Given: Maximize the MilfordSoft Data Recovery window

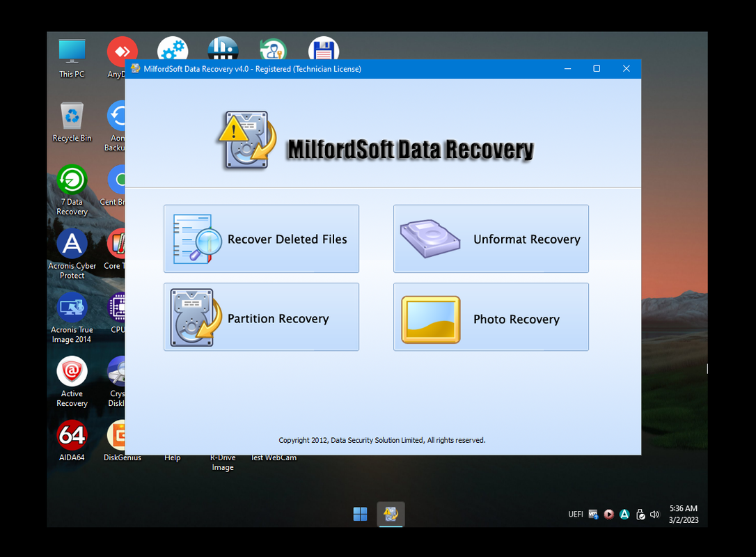Looking at the screenshot, I should [597, 69].
